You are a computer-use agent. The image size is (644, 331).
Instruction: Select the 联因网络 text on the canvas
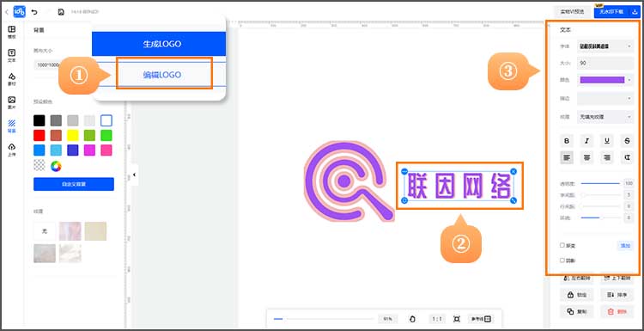tap(459, 186)
